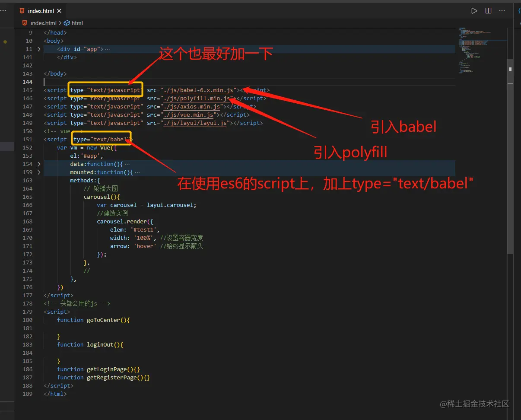Click the function goToCenter(){ line
Viewport: 521px width, 420px height.
[x=93, y=320]
